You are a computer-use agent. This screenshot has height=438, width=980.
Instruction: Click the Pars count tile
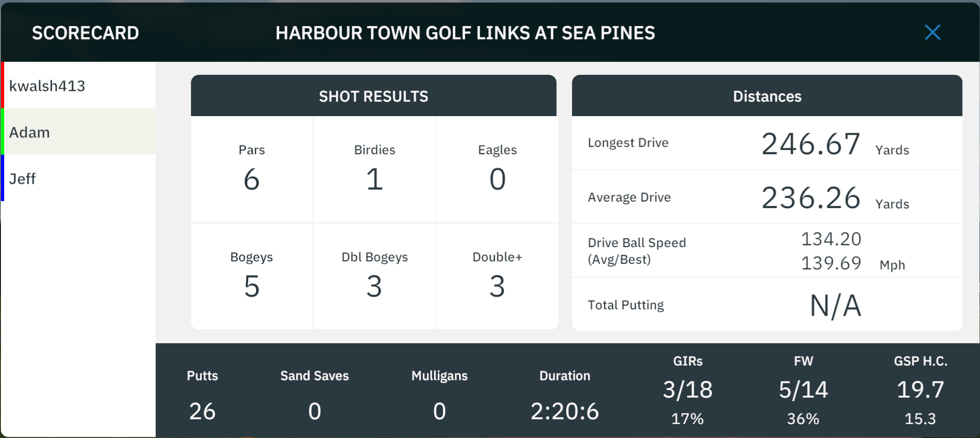point(252,169)
